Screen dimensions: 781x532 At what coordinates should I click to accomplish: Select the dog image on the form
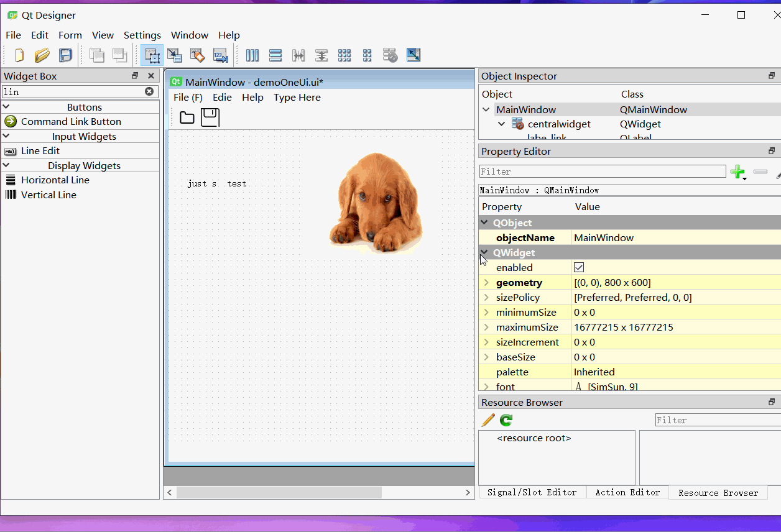376,203
